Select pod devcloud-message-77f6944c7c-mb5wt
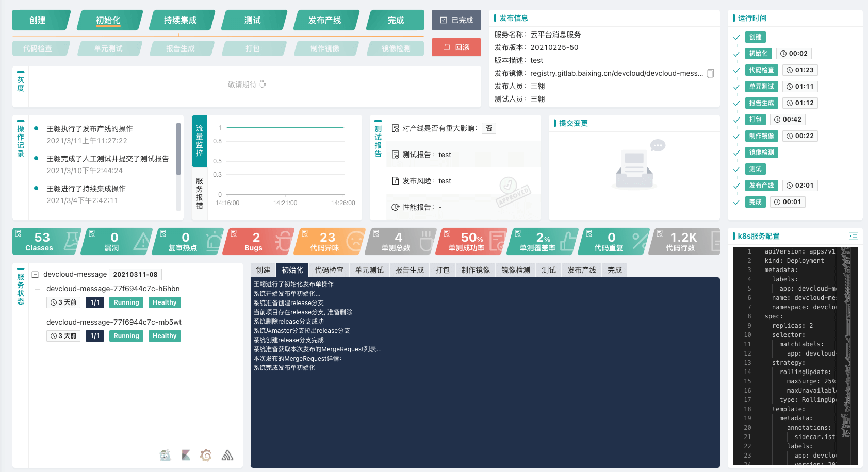This screenshot has height=472, width=868. (x=114, y=322)
